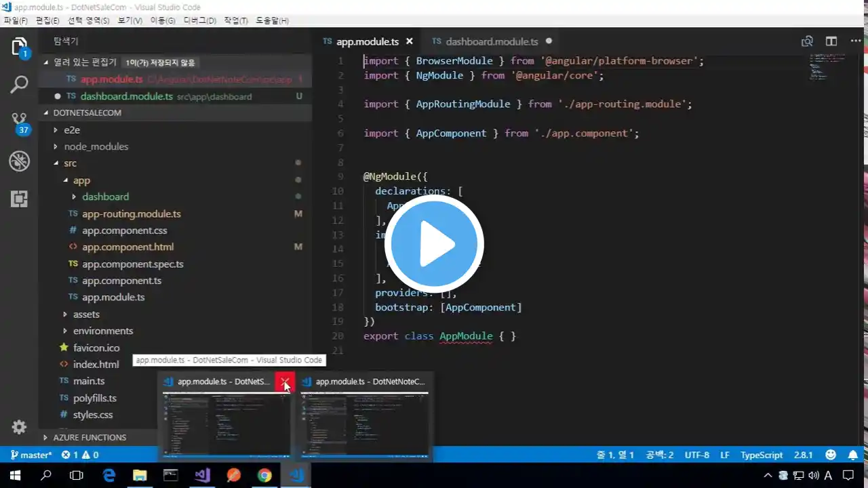The height and width of the screenshot is (488, 868).
Task: Expand the assets folder
Action: [x=86, y=314]
